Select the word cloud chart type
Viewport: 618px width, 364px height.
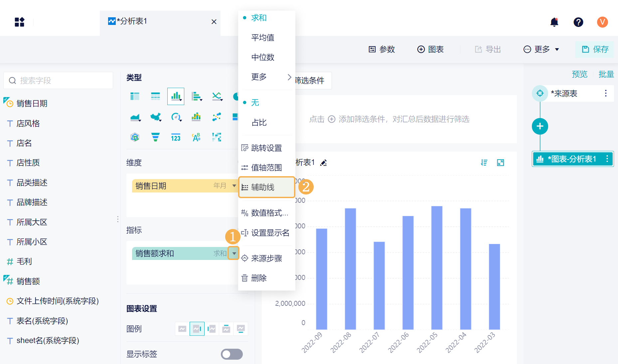point(196,137)
